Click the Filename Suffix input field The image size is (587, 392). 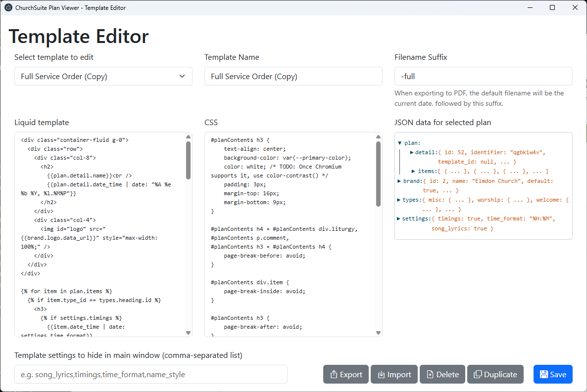pos(483,76)
